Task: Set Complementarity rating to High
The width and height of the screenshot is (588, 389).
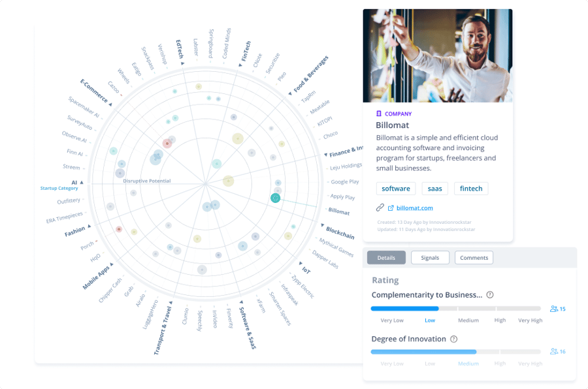Action: point(500,309)
